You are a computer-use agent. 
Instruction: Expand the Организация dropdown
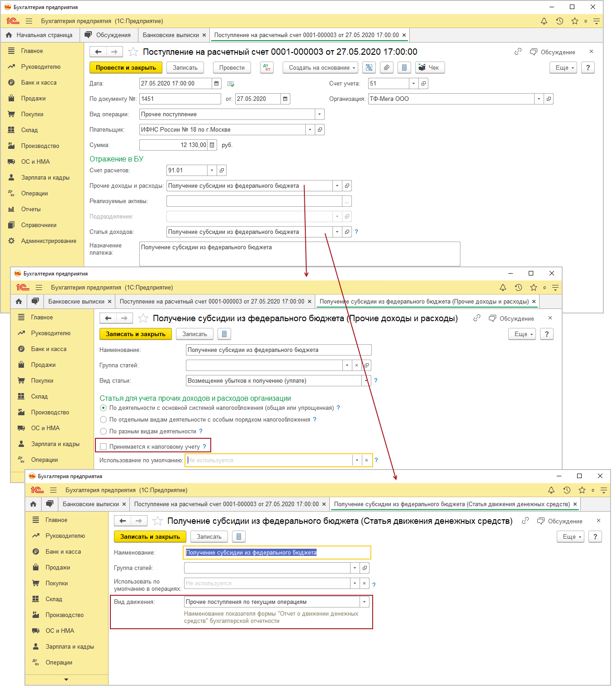pos(539,99)
